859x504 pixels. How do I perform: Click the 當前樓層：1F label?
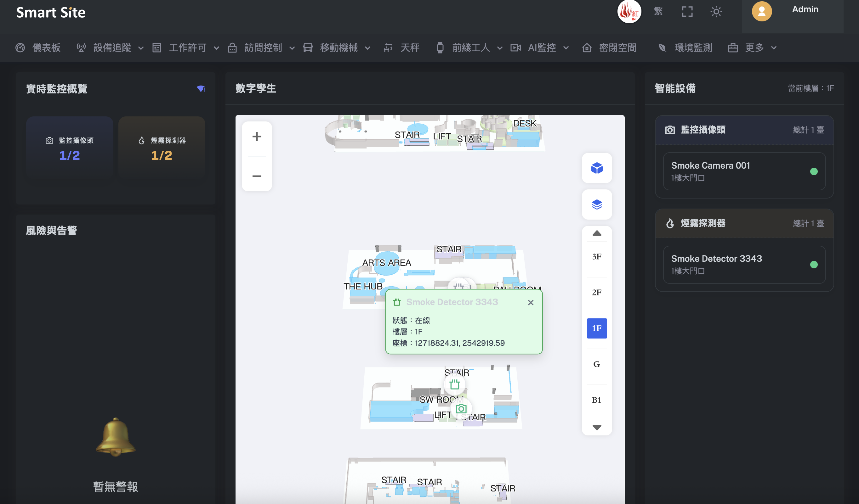click(x=811, y=88)
